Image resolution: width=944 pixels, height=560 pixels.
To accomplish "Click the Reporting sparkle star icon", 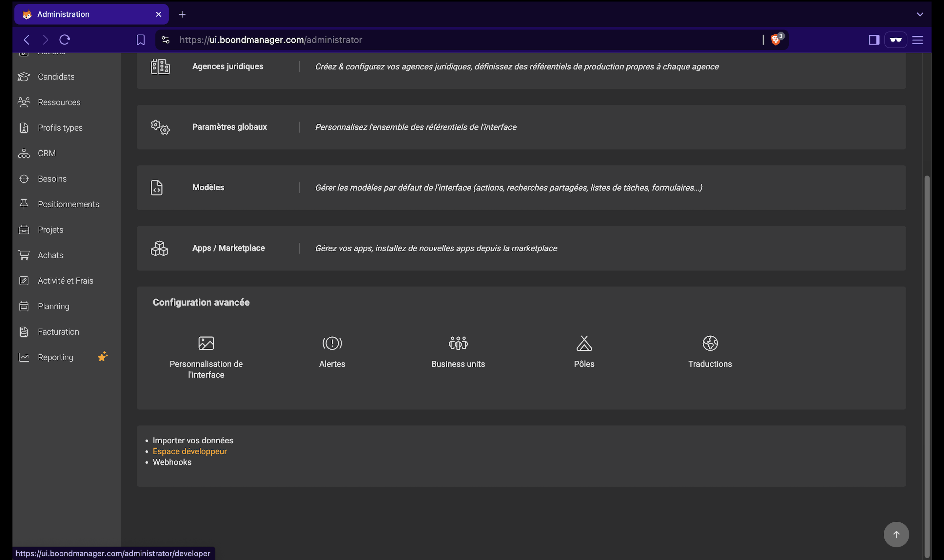I will 103,356.
